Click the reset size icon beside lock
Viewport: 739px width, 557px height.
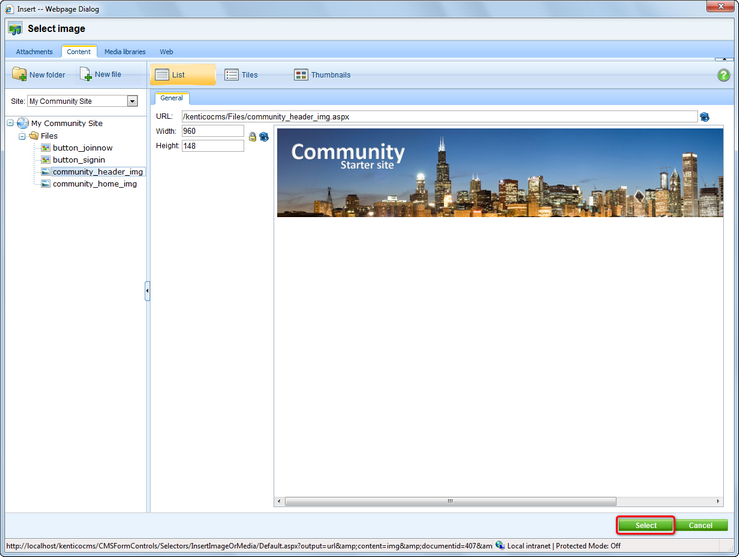pyautogui.click(x=264, y=137)
